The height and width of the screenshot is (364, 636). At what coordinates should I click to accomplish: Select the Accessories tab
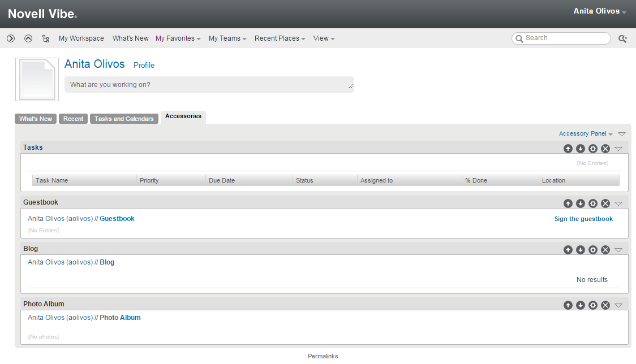(x=183, y=116)
